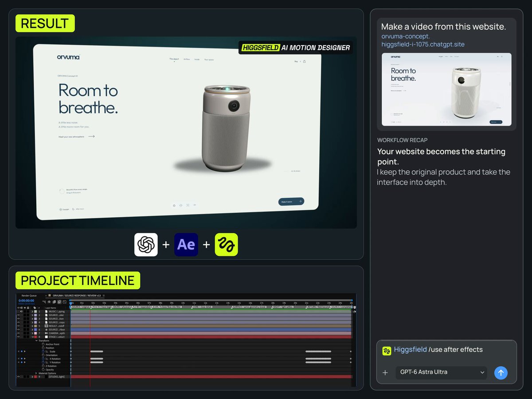This screenshot has height=399, width=532.
Task: Open the composition tab's panel menu icon
Action: [104, 296]
